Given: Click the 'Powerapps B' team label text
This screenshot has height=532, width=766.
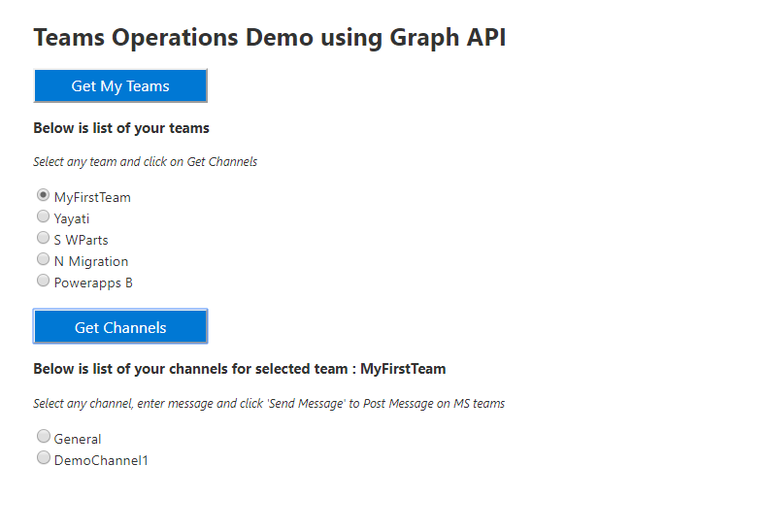Looking at the screenshot, I should tap(93, 283).
